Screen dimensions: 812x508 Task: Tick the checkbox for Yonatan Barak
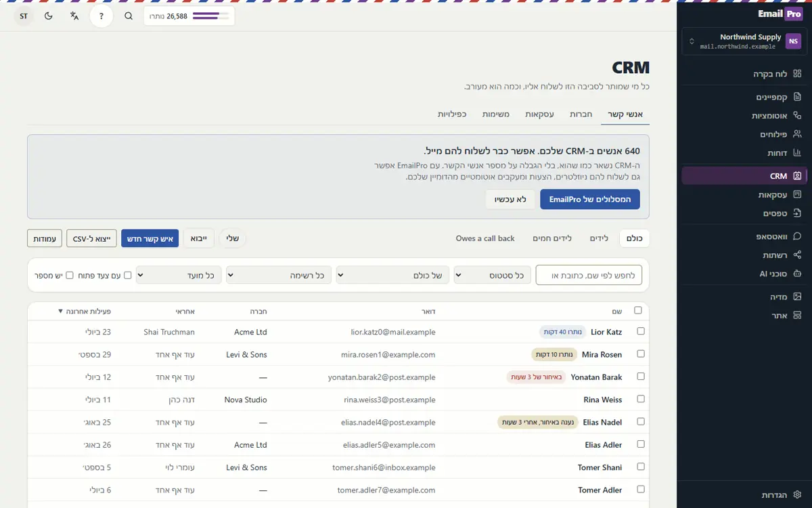pyautogui.click(x=641, y=376)
